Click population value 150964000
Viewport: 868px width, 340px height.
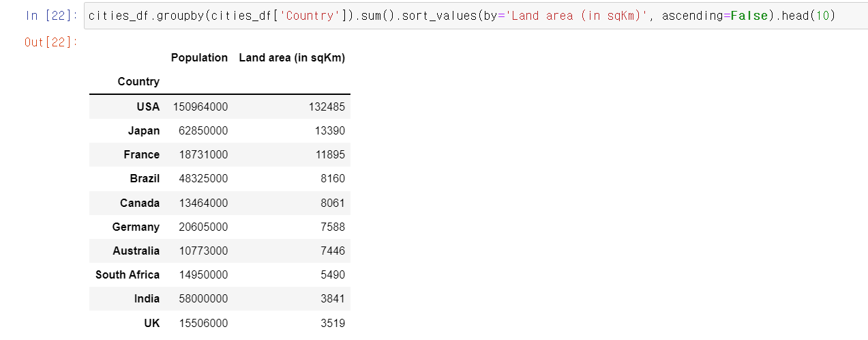(x=200, y=107)
